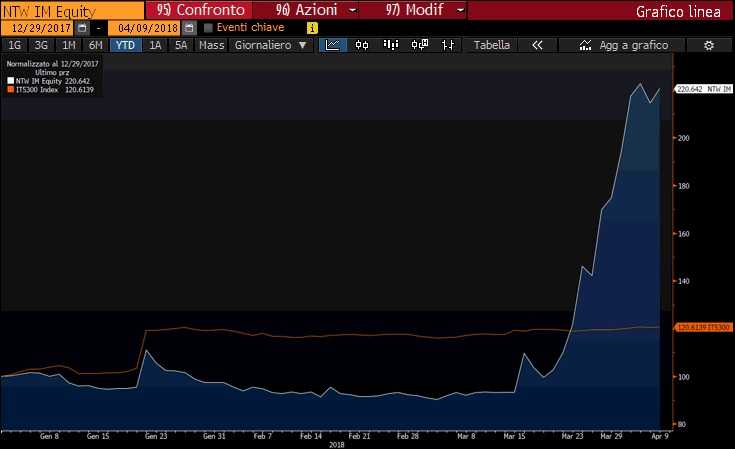Toggle the NTW IM Equity legend box

point(10,81)
